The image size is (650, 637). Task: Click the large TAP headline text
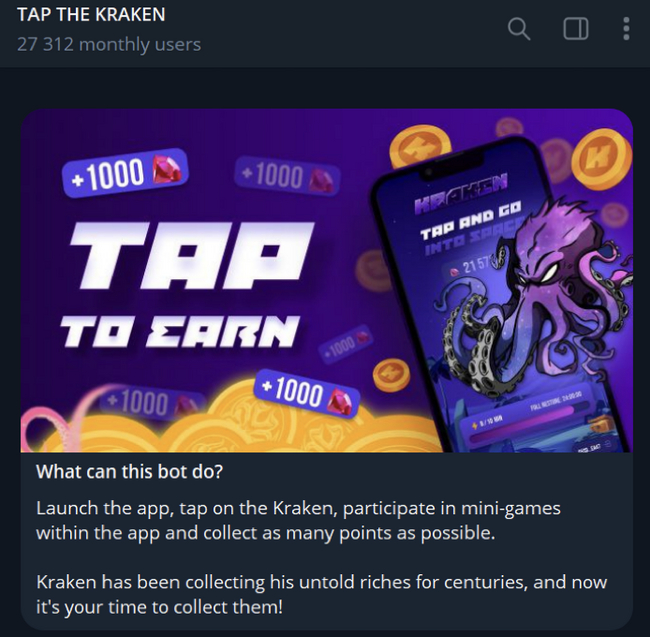191,254
